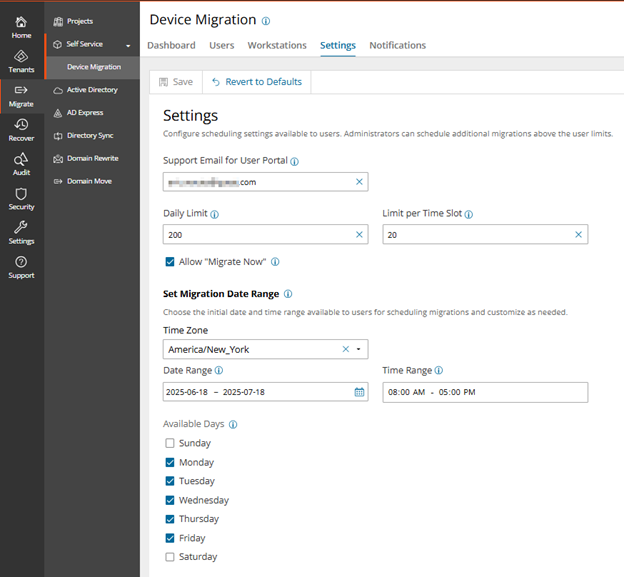Check the Saturday checkbox

click(x=170, y=557)
